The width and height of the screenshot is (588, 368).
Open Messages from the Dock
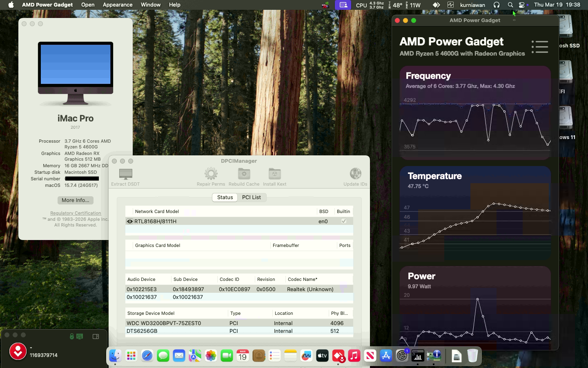point(163,356)
